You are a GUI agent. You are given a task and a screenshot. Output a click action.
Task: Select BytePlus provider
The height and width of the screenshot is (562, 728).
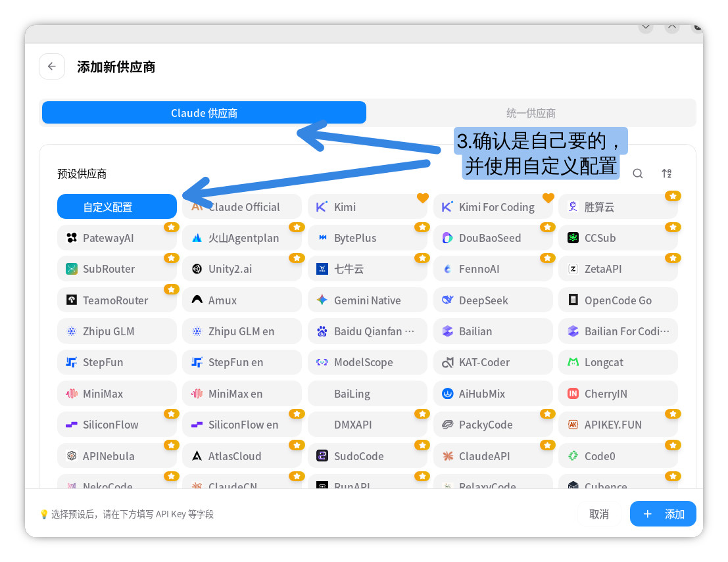tap(367, 237)
